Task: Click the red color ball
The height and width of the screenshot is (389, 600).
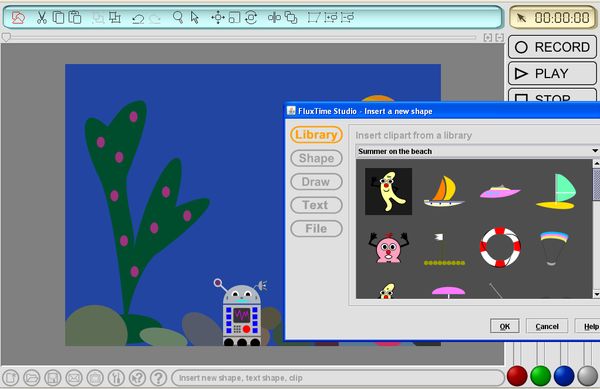Action: [x=517, y=376]
